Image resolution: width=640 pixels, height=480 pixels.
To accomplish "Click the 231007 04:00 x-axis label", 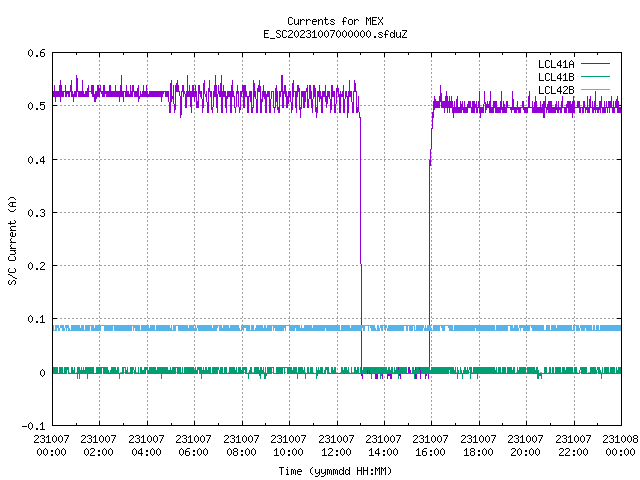I will [x=146, y=445].
